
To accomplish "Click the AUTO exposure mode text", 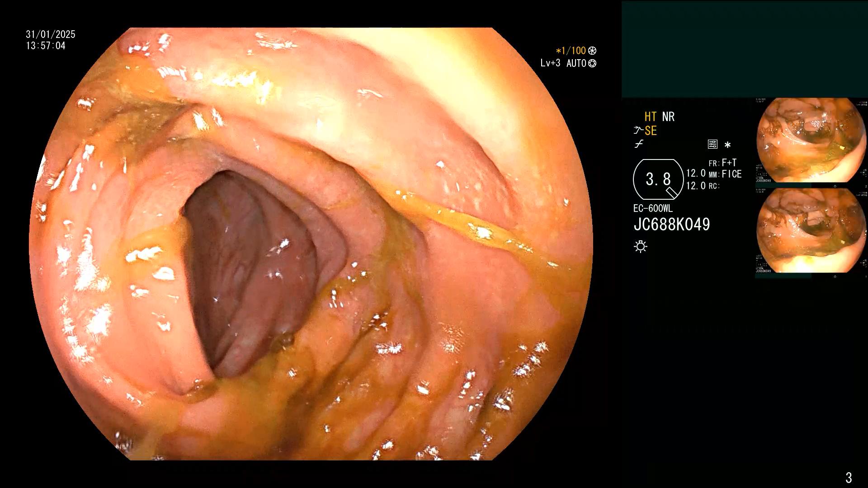I will [x=576, y=64].
